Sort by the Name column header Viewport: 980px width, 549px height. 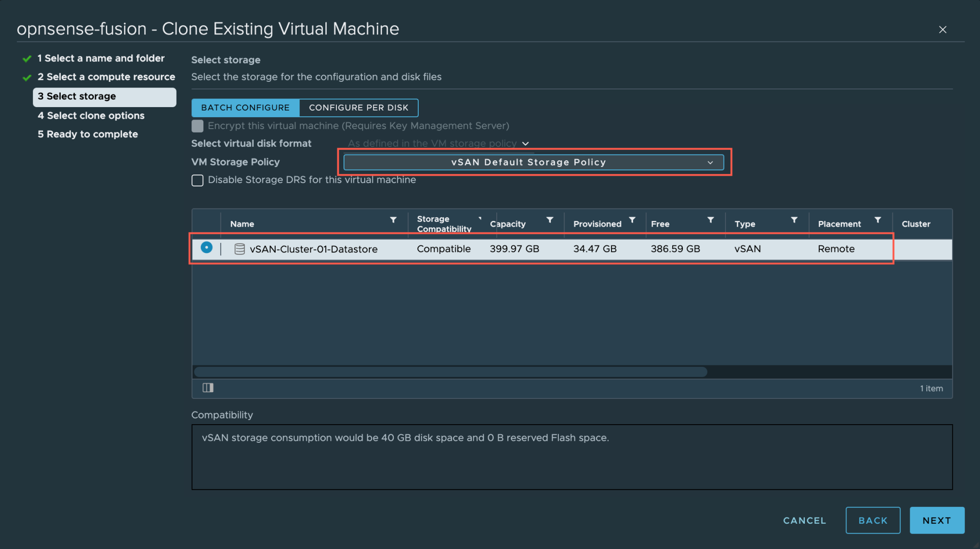point(242,224)
